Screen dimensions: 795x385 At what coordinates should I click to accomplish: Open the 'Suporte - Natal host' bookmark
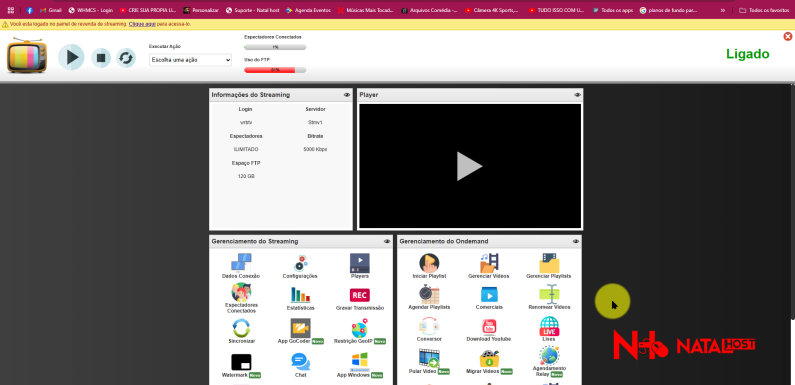pos(252,10)
